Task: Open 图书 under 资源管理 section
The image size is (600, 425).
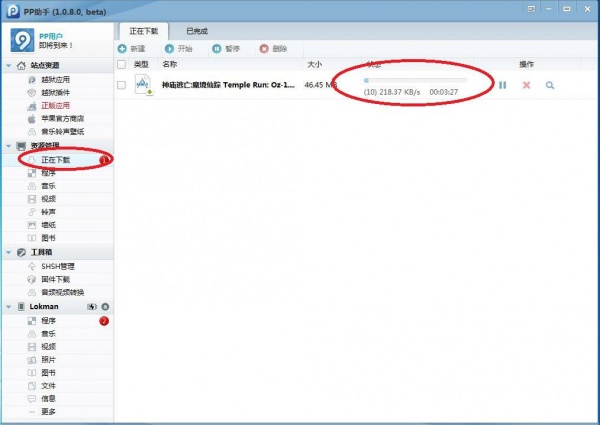Action: click(x=49, y=238)
